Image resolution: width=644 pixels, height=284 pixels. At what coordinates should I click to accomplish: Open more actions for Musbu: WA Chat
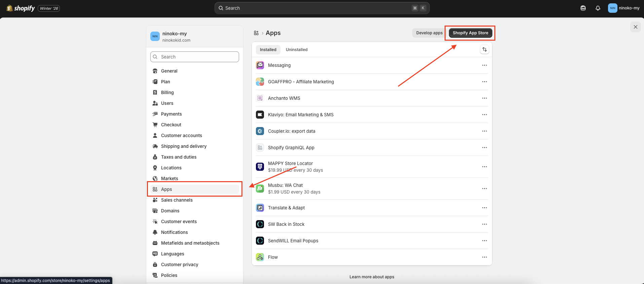click(x=484, y=189)
